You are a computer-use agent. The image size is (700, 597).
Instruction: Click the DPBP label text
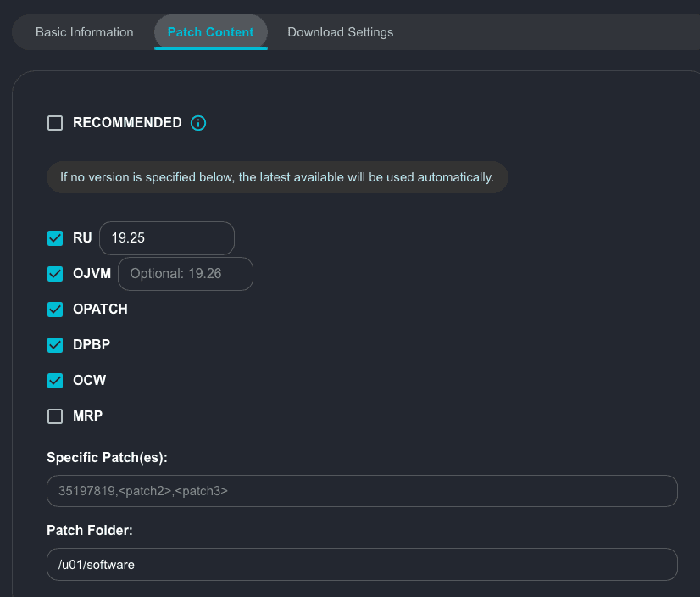coord(92,345)
